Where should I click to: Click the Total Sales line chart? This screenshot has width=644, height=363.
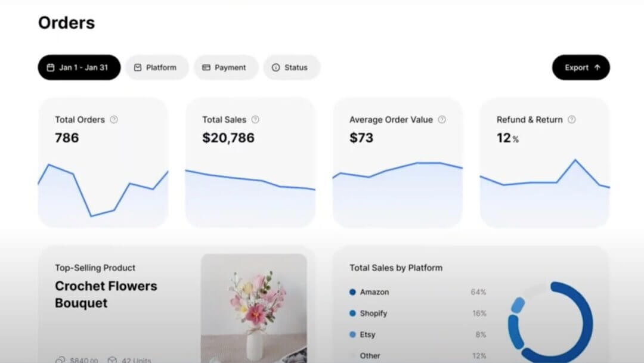[250, 197]
